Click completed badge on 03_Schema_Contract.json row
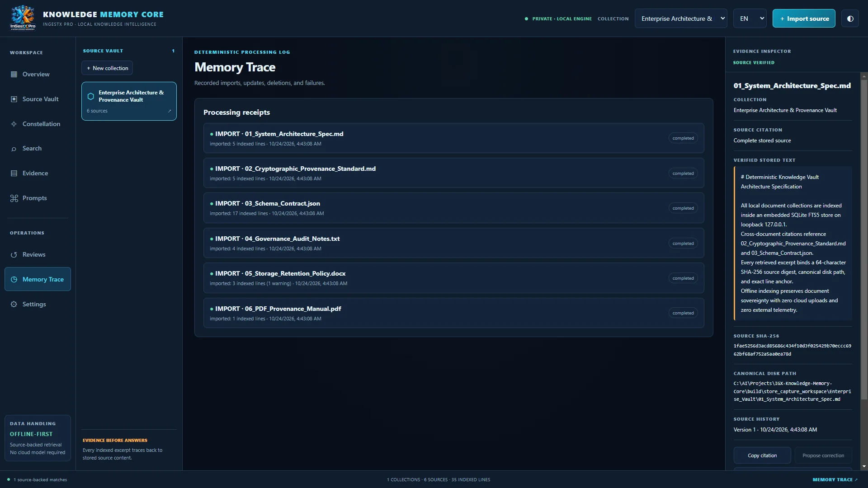 [x=683, y=208]
